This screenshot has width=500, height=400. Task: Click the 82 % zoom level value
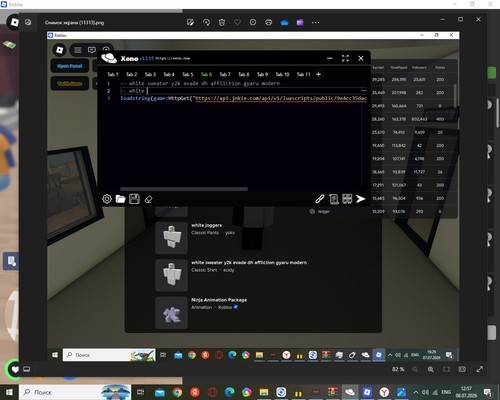pos(398,369)
